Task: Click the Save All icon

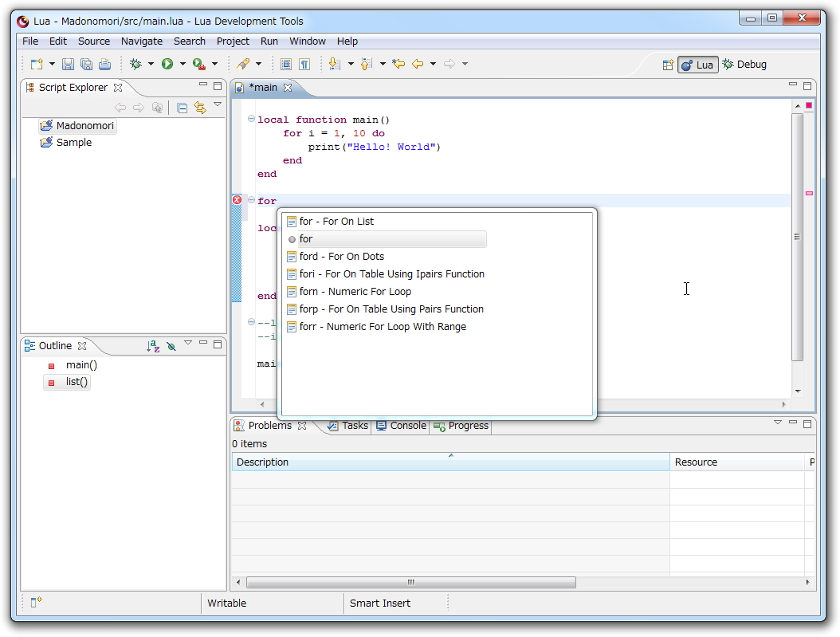Action: (86, 65)
